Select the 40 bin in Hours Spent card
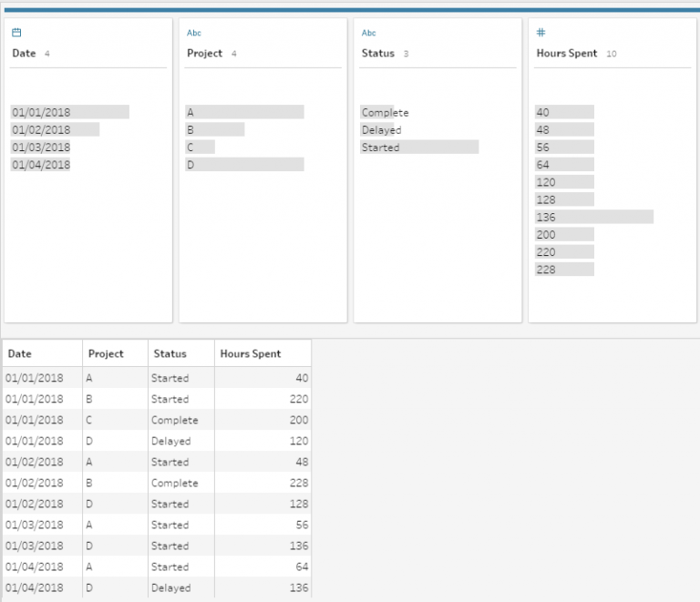The image size is (700, 602). coord(564,112)
